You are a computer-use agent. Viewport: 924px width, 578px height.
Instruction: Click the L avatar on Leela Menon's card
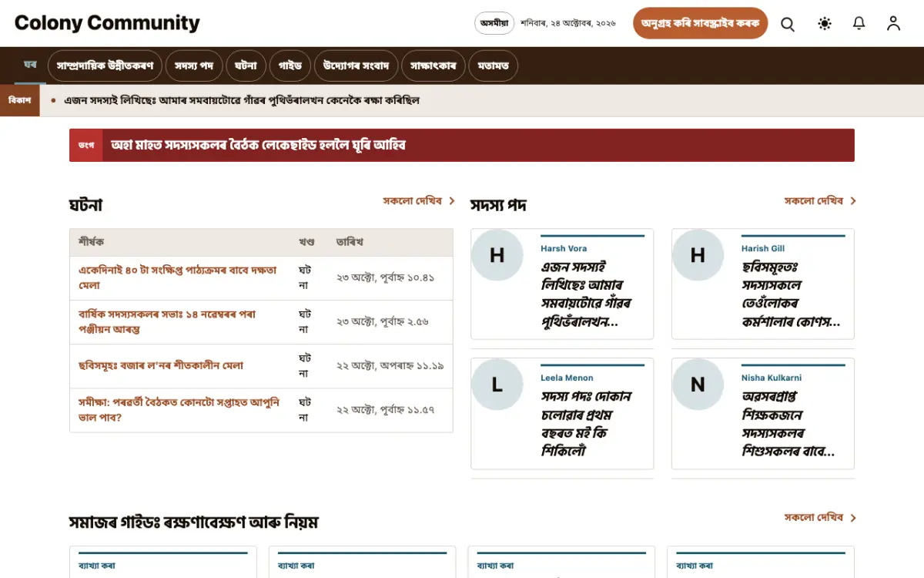[x=497, y=385]
